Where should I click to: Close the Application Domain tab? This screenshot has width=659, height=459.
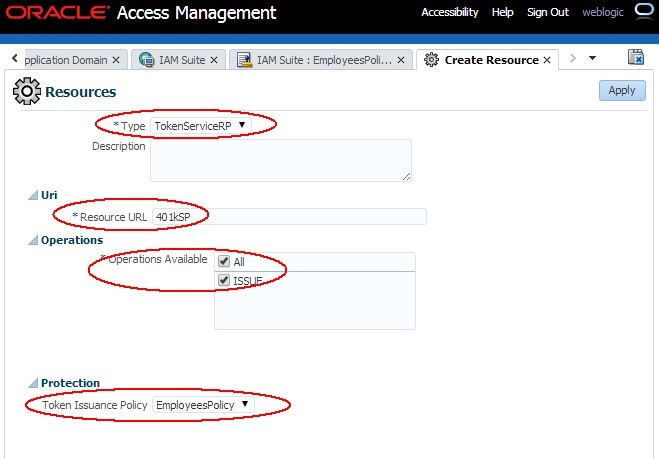pos(116,60)
